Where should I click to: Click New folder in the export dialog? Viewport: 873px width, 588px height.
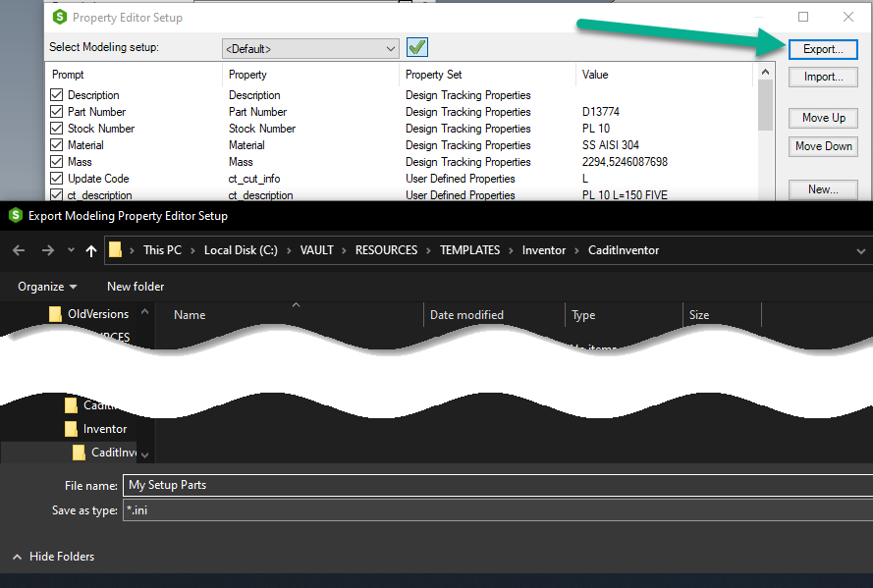[x=136, y=287]
